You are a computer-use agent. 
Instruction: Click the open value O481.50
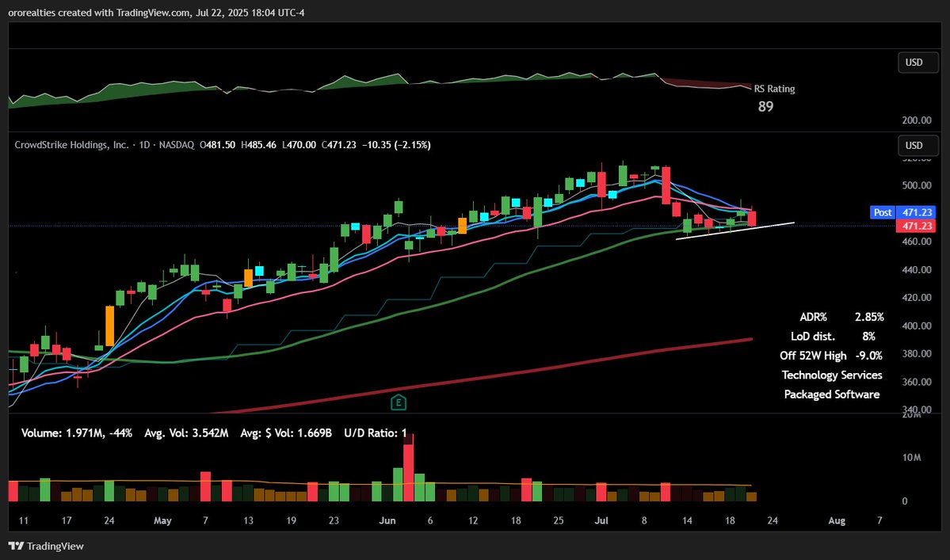(x=218, y=145)
